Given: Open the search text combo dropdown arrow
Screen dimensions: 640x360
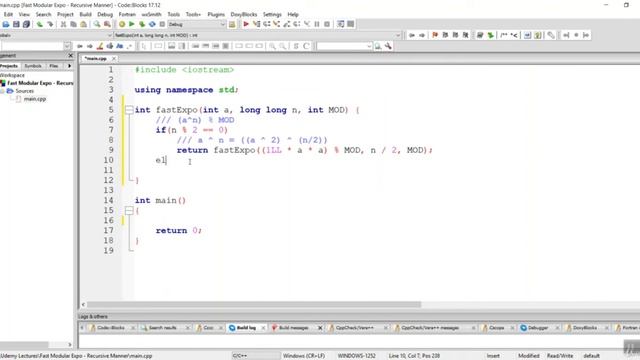Looking at the screenshot, I should click(x=369, y=46).
